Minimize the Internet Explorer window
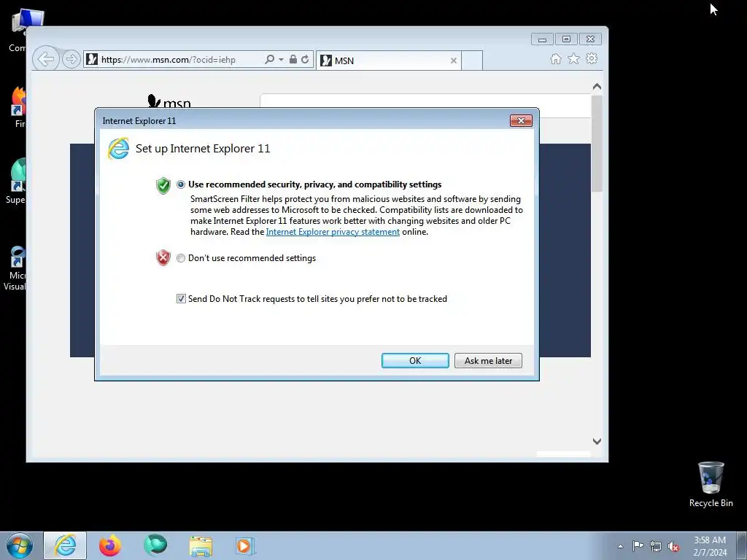The width and height of the screenshot is (747, 560). click(542, 39)
